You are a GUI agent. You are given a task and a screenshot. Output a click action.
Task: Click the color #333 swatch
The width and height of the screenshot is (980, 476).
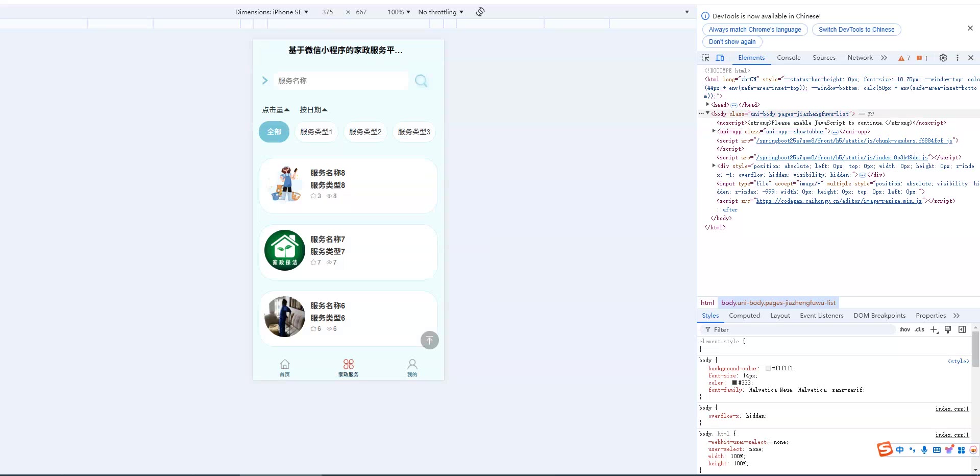[734, 383]
